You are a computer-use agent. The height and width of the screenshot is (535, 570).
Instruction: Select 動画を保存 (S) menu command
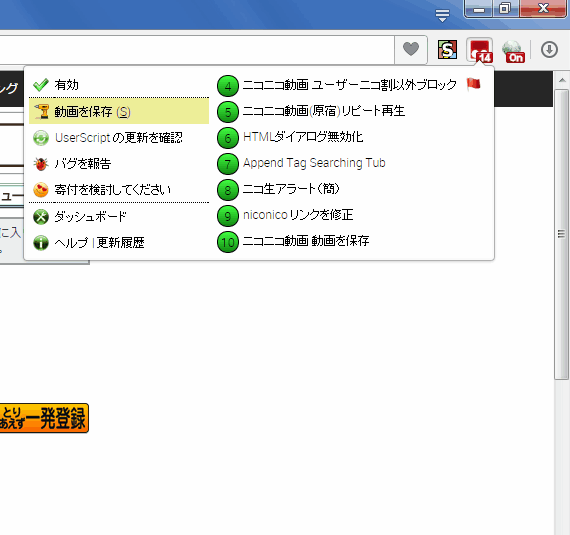119,112
